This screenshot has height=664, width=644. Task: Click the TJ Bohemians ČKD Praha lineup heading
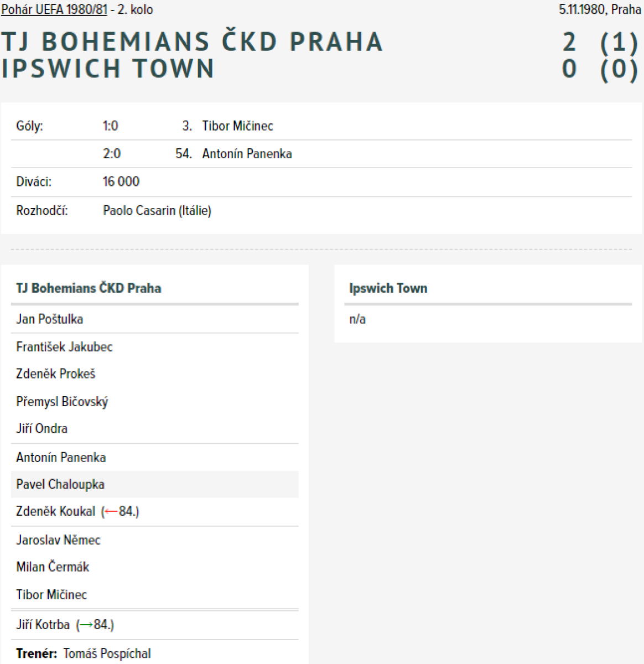tap(89, 288)
